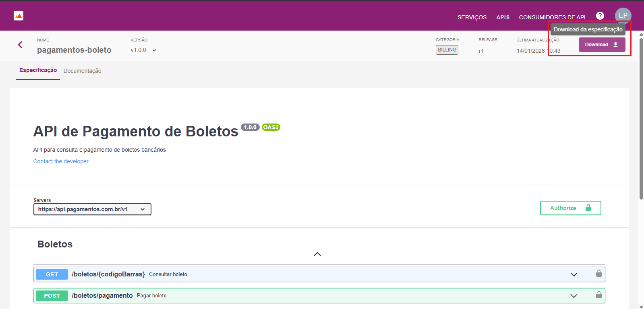Open the version v1.0.0 dropdown
644x309 pixels.
tap(143, 50)
